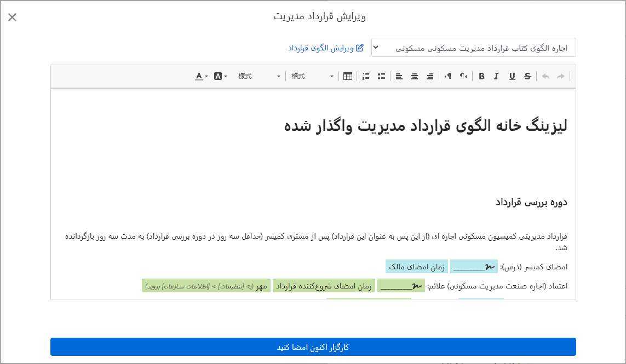The height and width of the screenshot is (364, 626).
Task: Align text to the right
Action: tap(430, 76)
